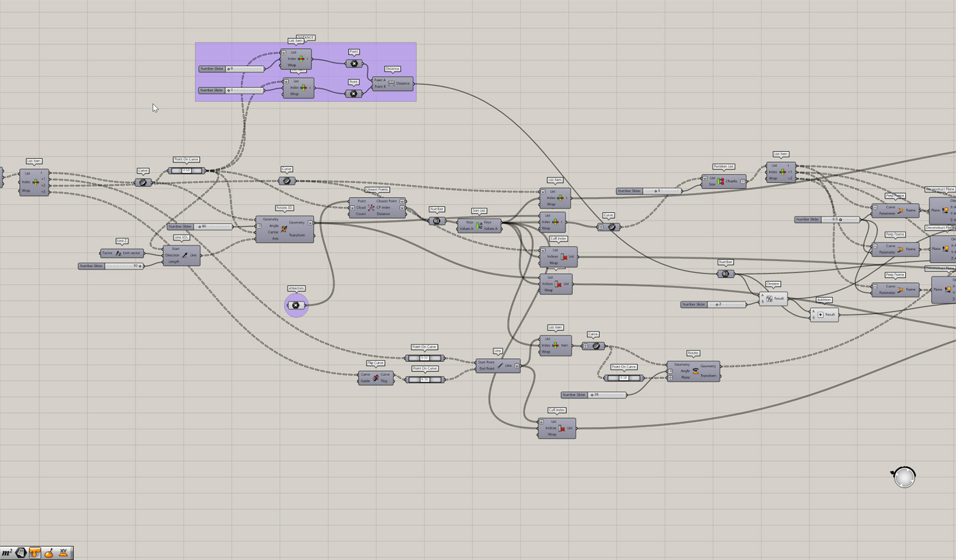The height and width of the screenshot is (560, 956).
Task: Select the attractors point parameter
Action: (x=296, y=305)
